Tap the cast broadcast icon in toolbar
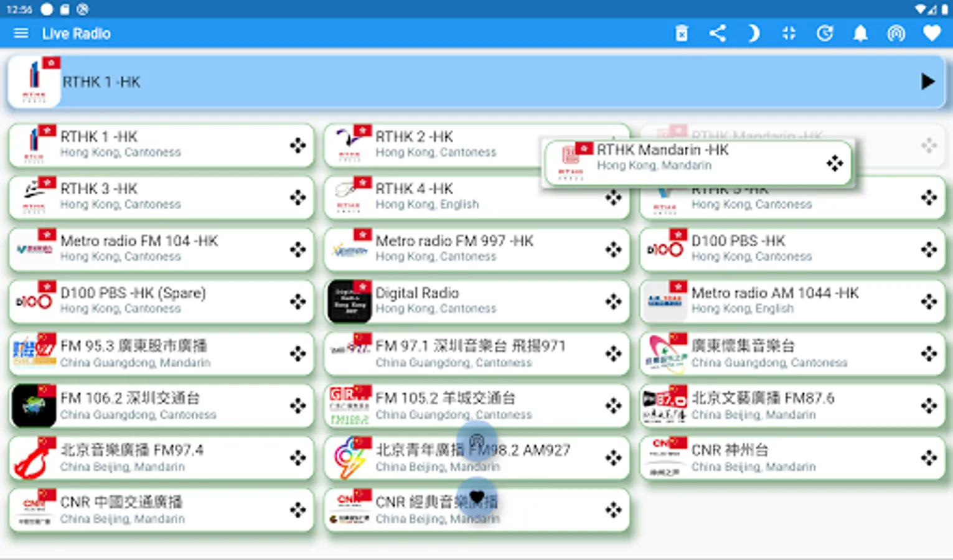953x560 pixels. pyautogui.click(x=896, y=34)
